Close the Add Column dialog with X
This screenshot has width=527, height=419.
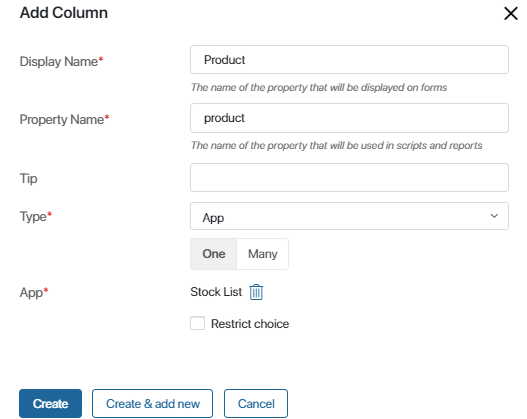click(511, 14)
